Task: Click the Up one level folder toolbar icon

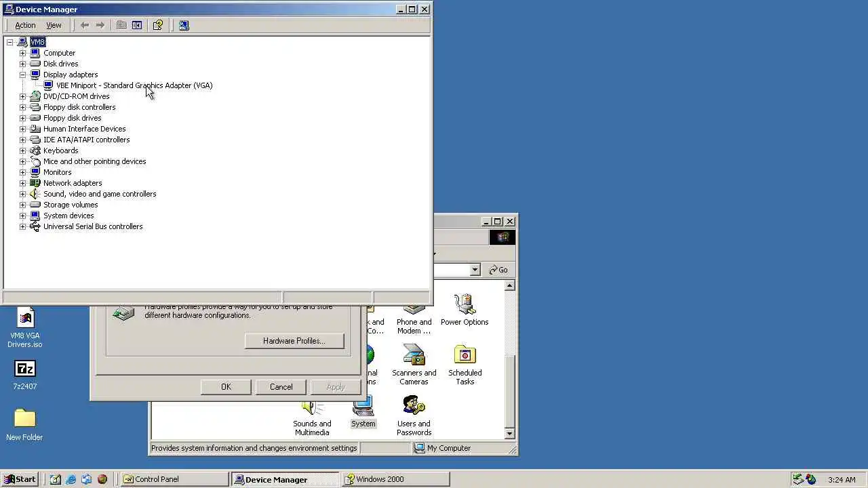Action: coord(121,25)
